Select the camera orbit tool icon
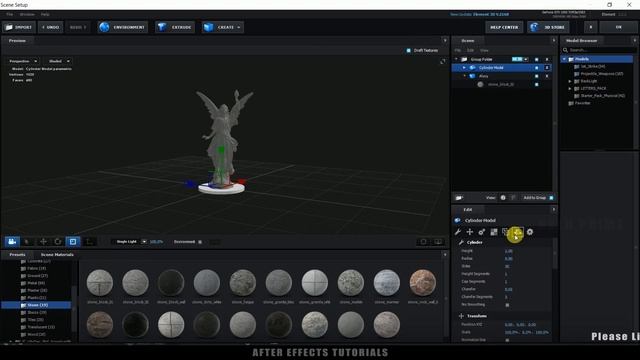This screenshot has height=360, width=640. (x=12, y=242)
